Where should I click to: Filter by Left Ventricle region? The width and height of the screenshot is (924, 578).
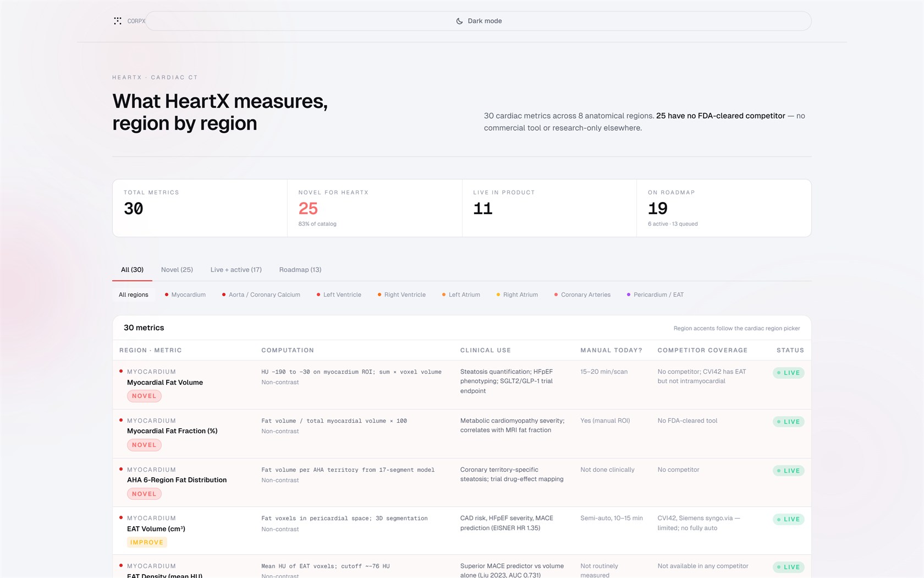click(339, 295)
